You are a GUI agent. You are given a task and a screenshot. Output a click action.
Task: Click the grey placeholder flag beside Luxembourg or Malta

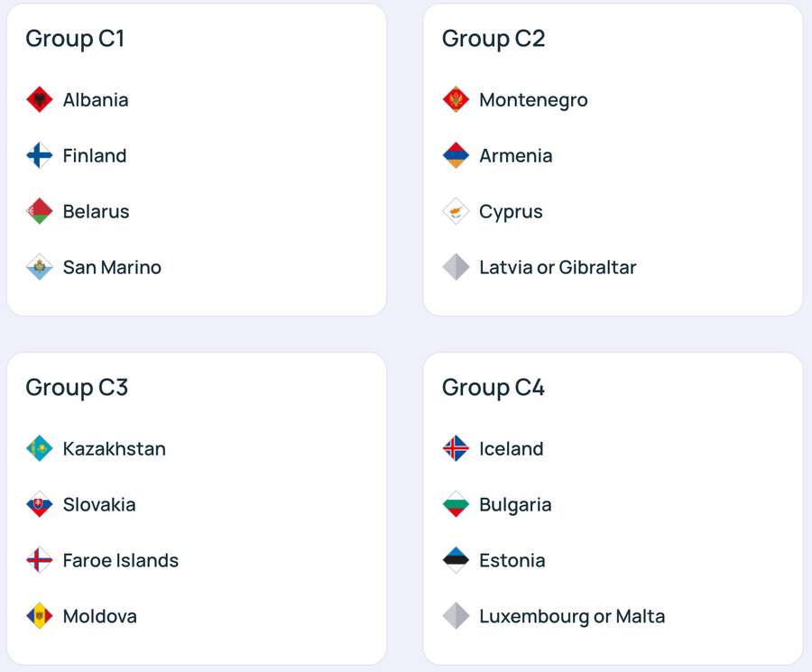point(456,616)
